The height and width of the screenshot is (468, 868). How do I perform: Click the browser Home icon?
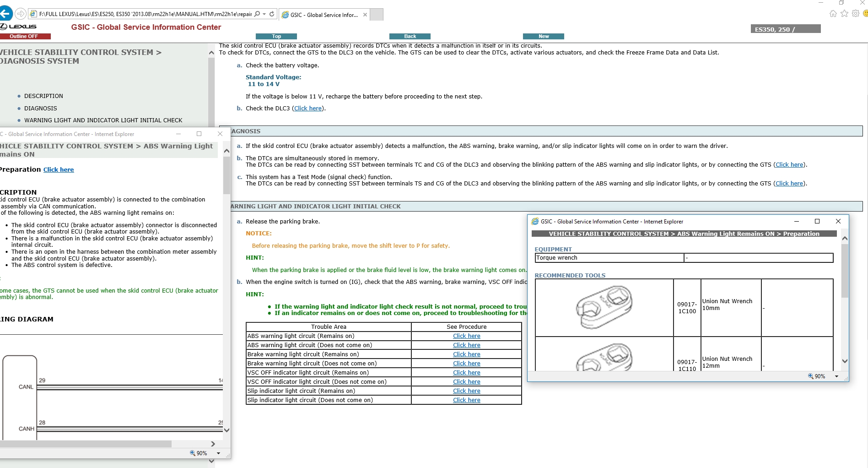(x=833, y=14)
